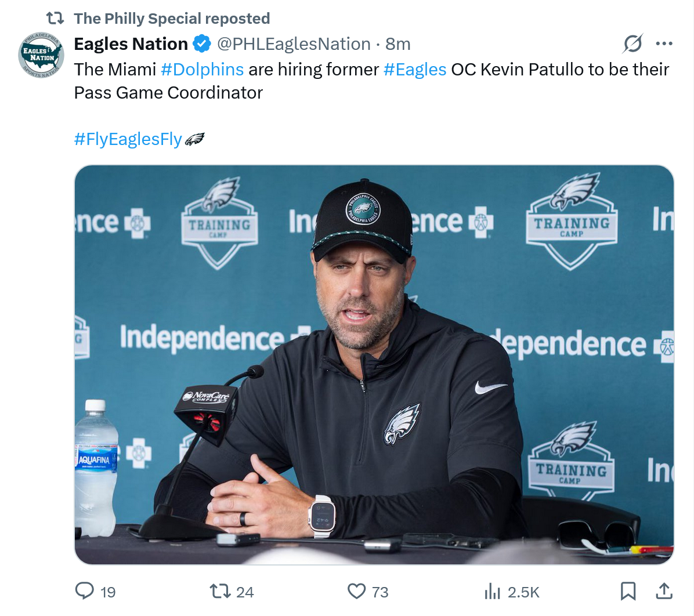Reply to the Eagles Nation post
Screen dimensions: 694x616
[x=85, y=591]
